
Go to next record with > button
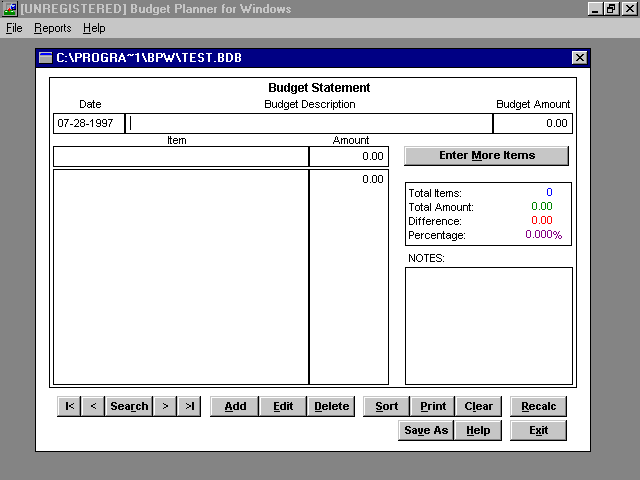click(165, 406)
